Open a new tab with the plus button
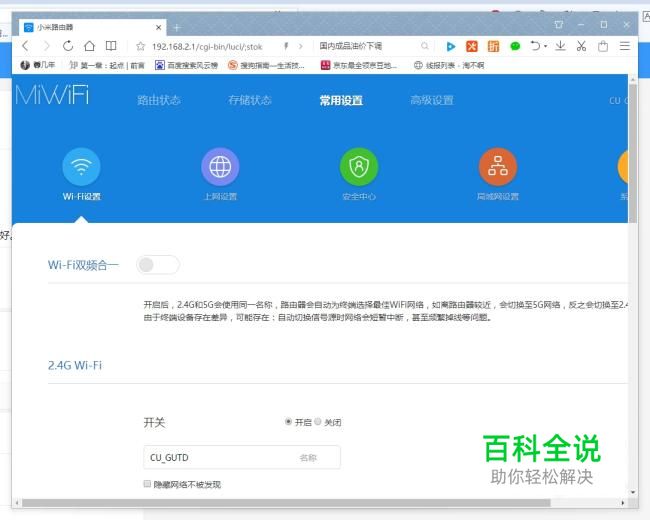The height and width of the screenshot is (520, 650). click(x=177, y=28)
